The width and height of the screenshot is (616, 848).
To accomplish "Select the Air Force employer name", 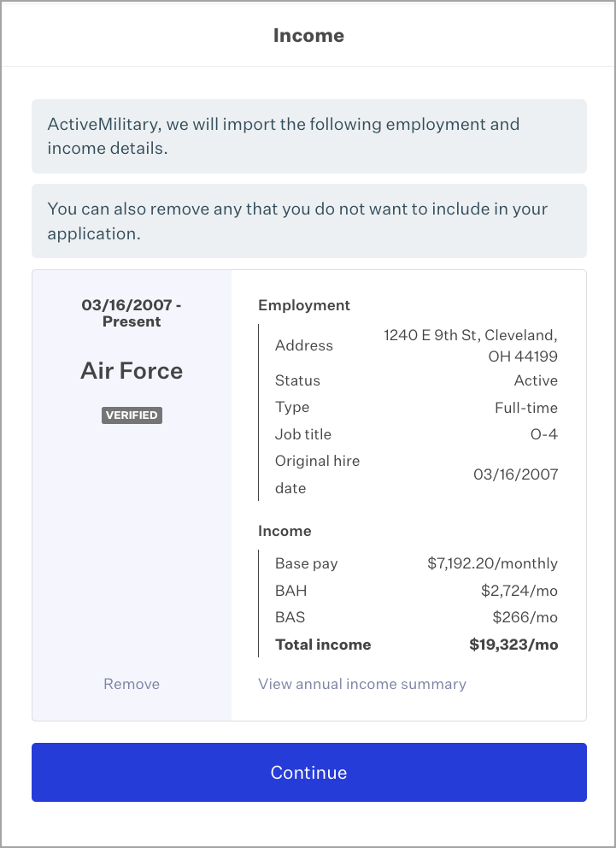I will click(x=132, y=371).
